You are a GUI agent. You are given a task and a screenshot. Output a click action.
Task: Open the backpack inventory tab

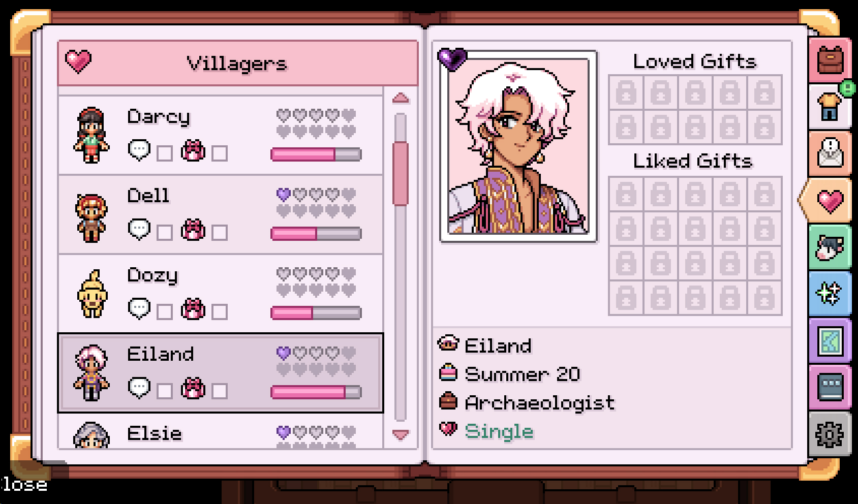(830, 60)
